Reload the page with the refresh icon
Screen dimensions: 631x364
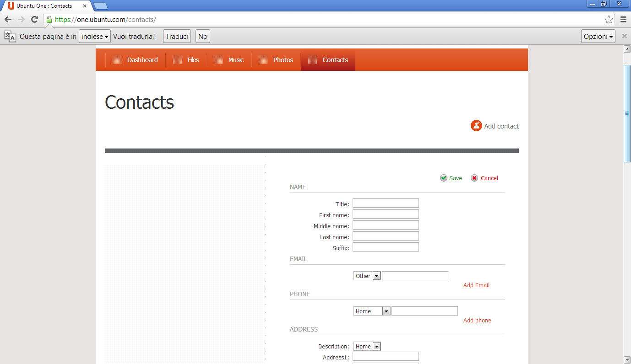tap(34, 20)
